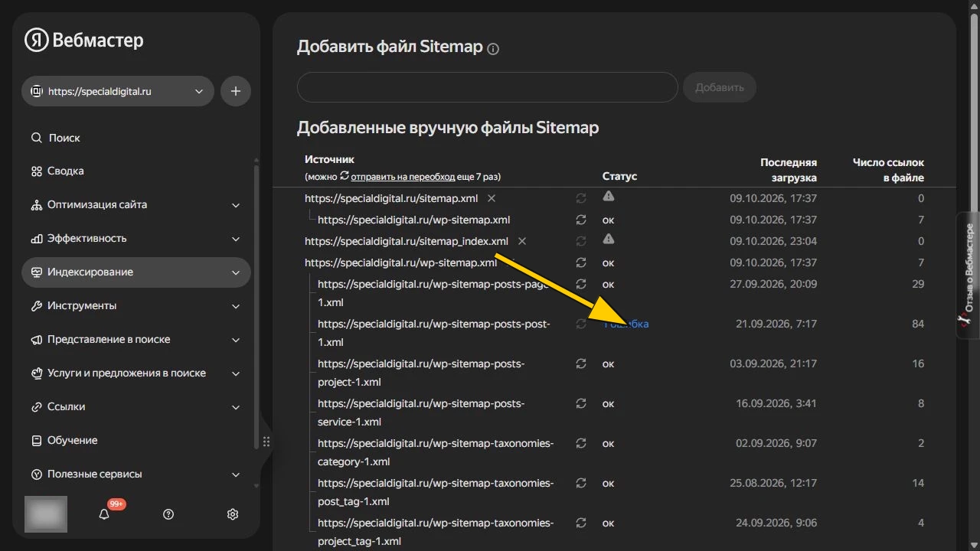
Task: Open the Поиск magnifier in the sidebar
Action: point(36,138)
